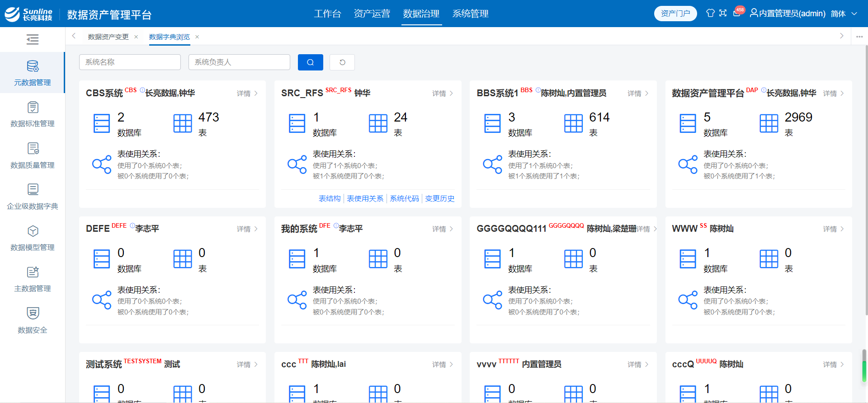868x403 pixels.
Task: Open 变更历史 link in SRC_RFS card
Action: 440,198
